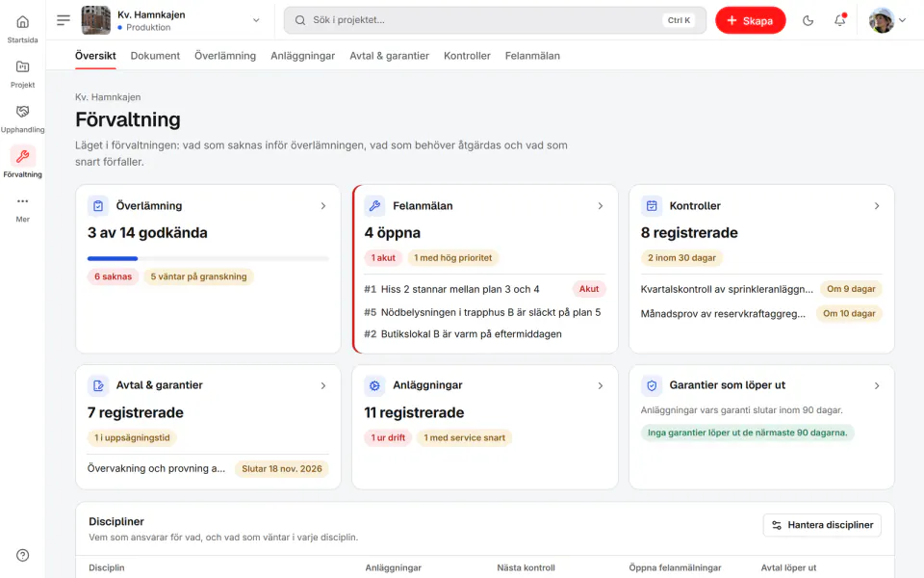Click the Slutar 18 nov. 2026 tag

click(x=282, y=469)
